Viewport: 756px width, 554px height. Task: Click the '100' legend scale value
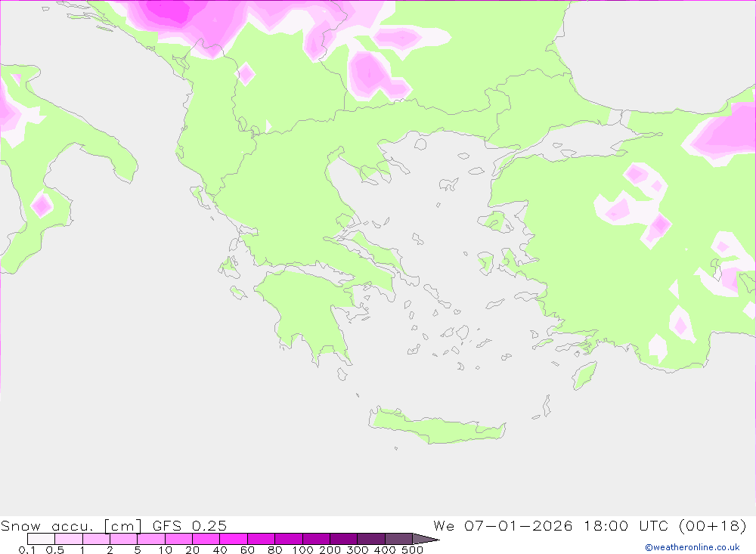[303, 549]
